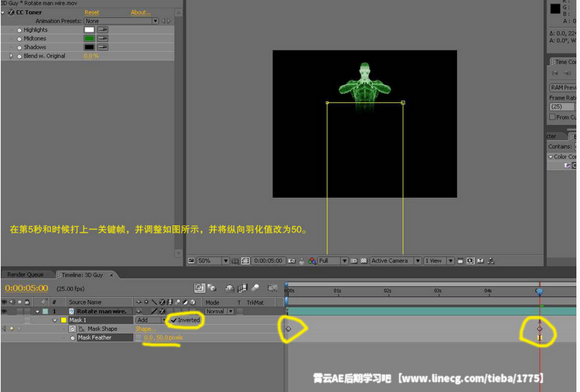Click the Highlights eyedropper icon
This screenshot has height=392, width=580.
(102, 30)
